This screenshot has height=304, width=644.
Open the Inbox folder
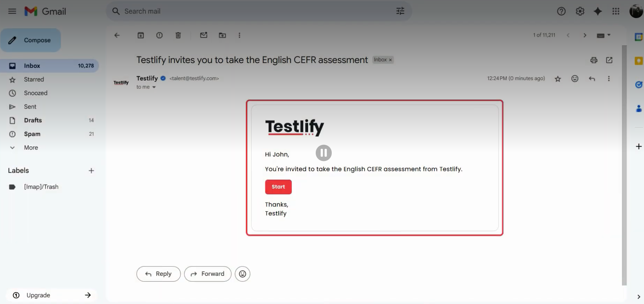tap(49, 66)
